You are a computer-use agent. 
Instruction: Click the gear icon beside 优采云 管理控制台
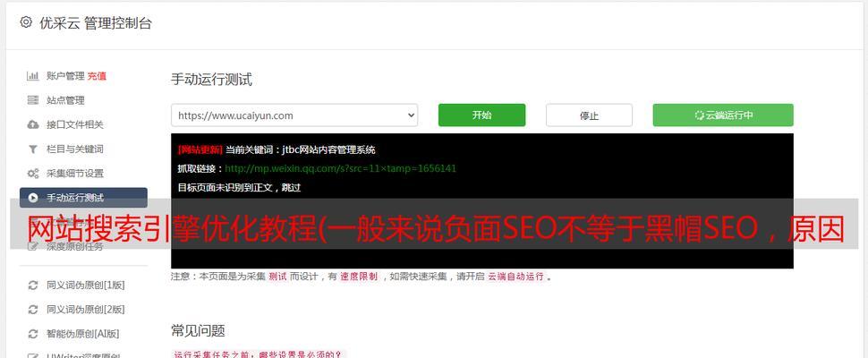point(25,22)
